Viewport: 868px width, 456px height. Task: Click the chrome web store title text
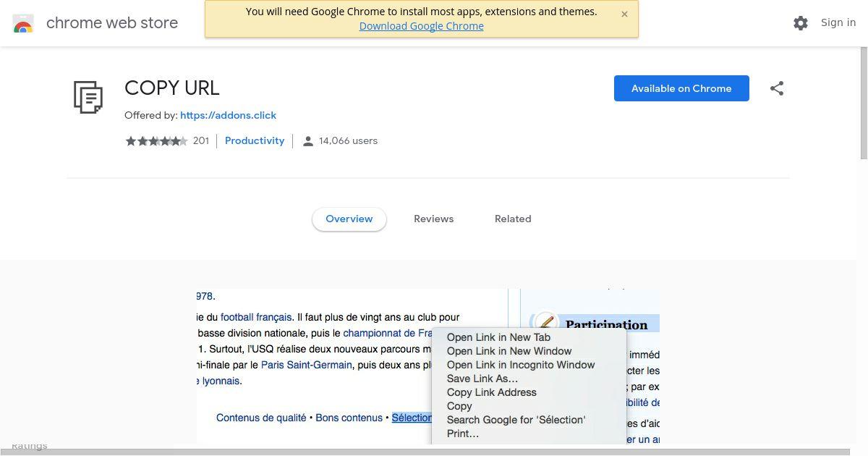112,23
